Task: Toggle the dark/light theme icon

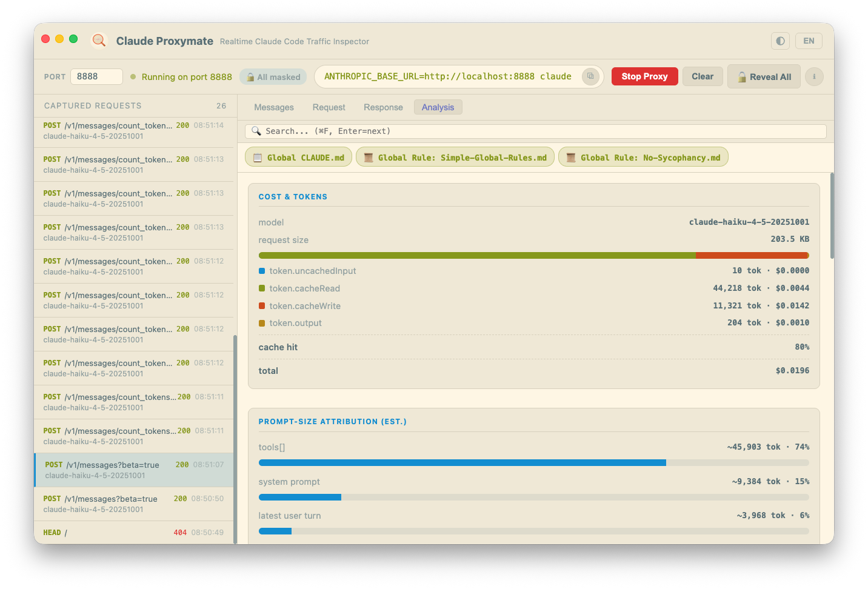Action: tap(780, 41)
